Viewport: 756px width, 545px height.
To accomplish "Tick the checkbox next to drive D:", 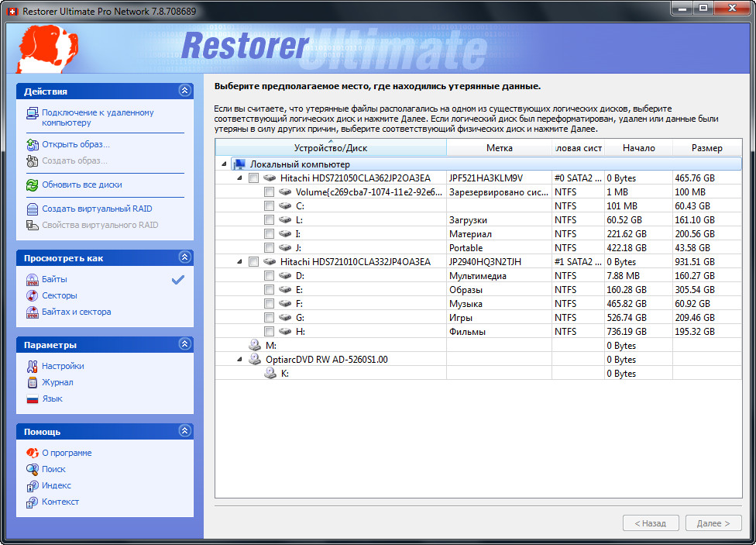I will [269, 276].
